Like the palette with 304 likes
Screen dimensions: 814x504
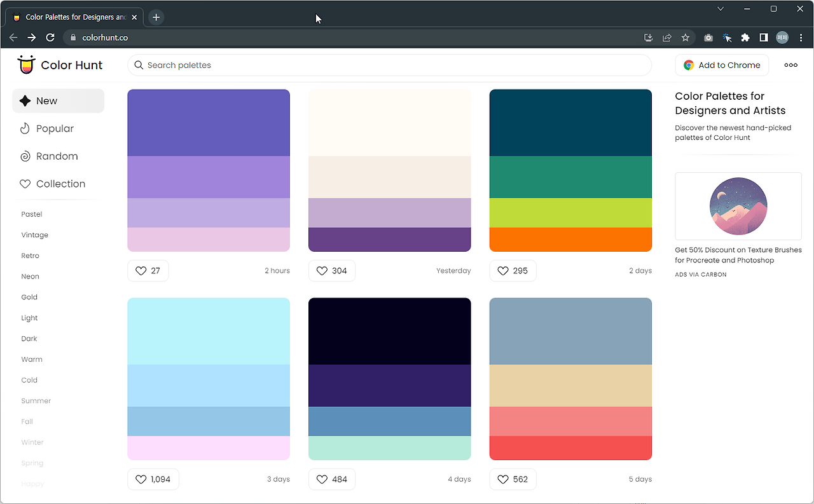pos(332,271)
